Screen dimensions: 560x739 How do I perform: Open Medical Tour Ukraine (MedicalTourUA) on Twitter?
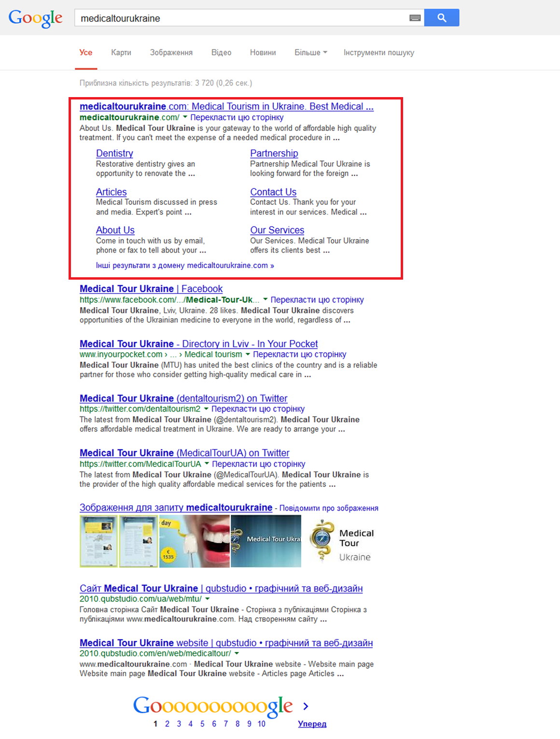coord(184,453)
